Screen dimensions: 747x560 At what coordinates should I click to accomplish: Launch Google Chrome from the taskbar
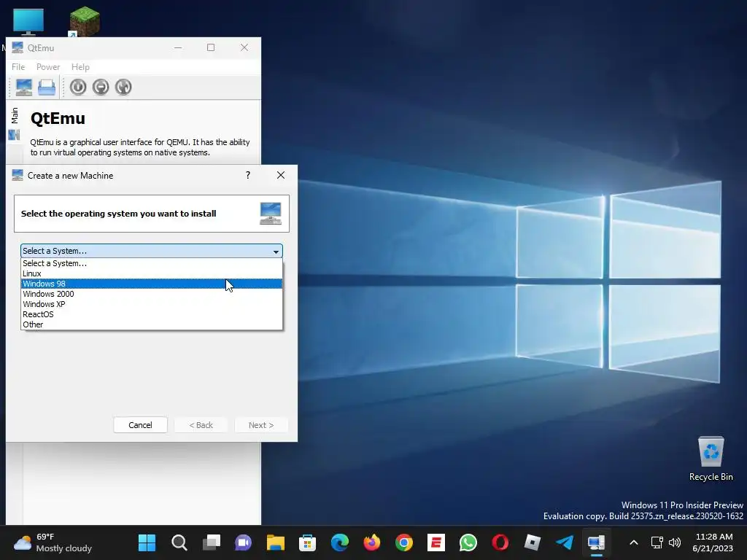(x=404, y=542)
